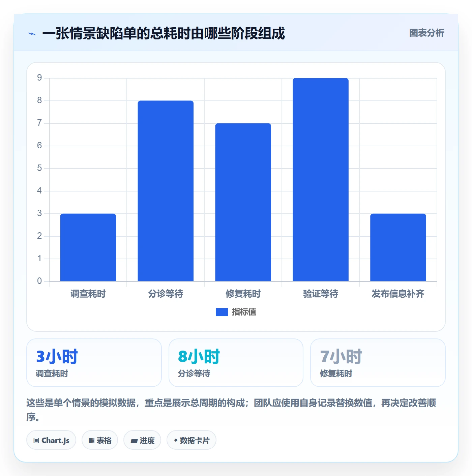Viewport: 472px width, 476px height.
Task: Open the 7小时 修复耗时 data card
Action: click(x=378, y=363)
